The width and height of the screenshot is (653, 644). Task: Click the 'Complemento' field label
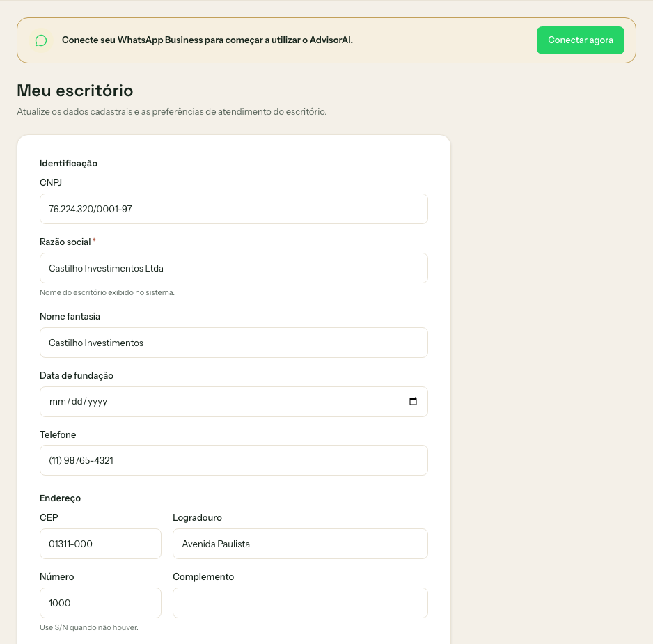point(203,577)
